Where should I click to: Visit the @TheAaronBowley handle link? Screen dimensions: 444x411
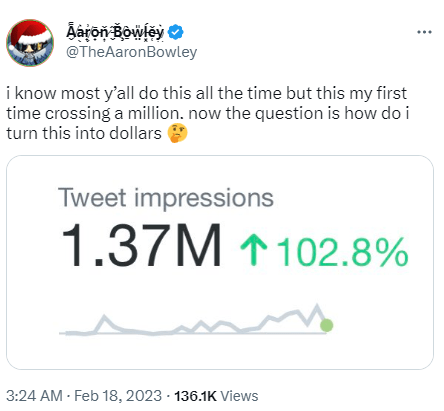click(x=132, y=52)
